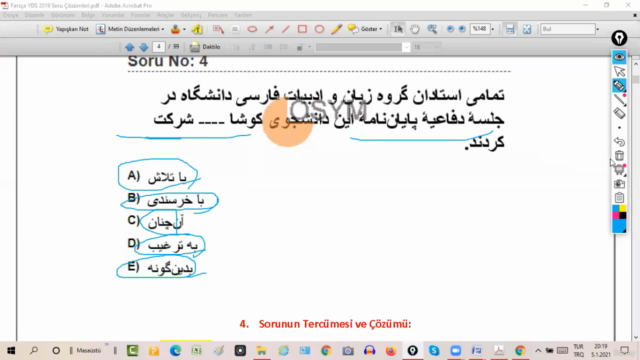Add a Yapışkan Not sticky note
Image resolution: width=640 pixels, height=360 pixels.
(x=66, y=29)
